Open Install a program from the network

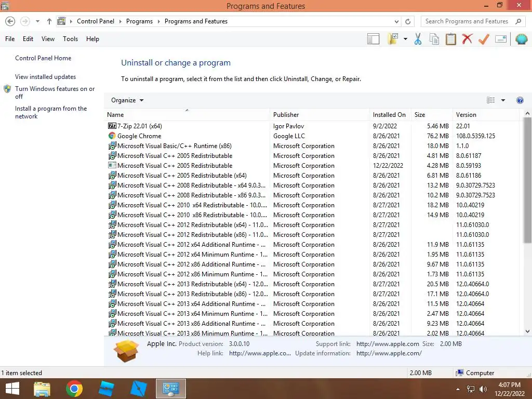click(51, 112)
